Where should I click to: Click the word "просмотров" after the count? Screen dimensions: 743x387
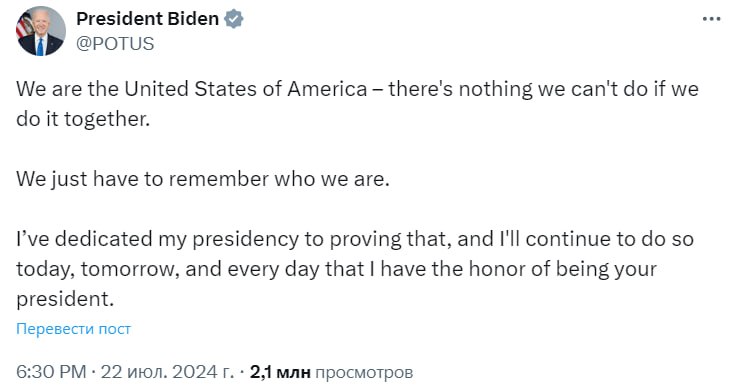click(x=364, y=372)
